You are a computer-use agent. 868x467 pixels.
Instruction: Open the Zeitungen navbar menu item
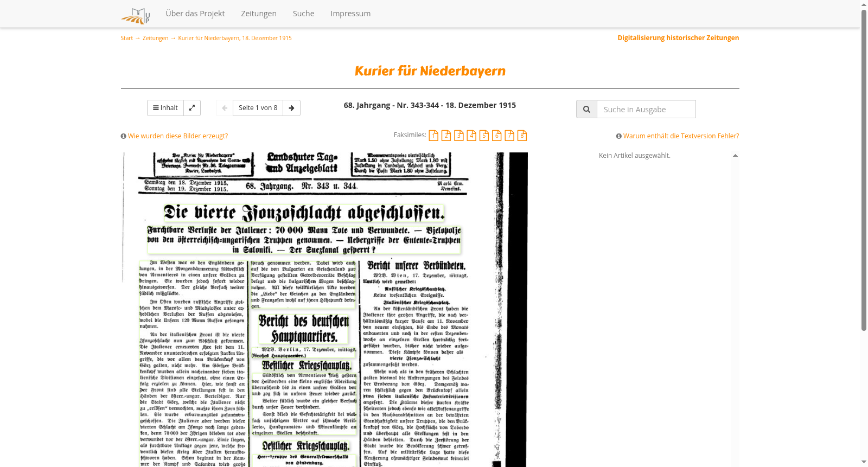[259, 14]
